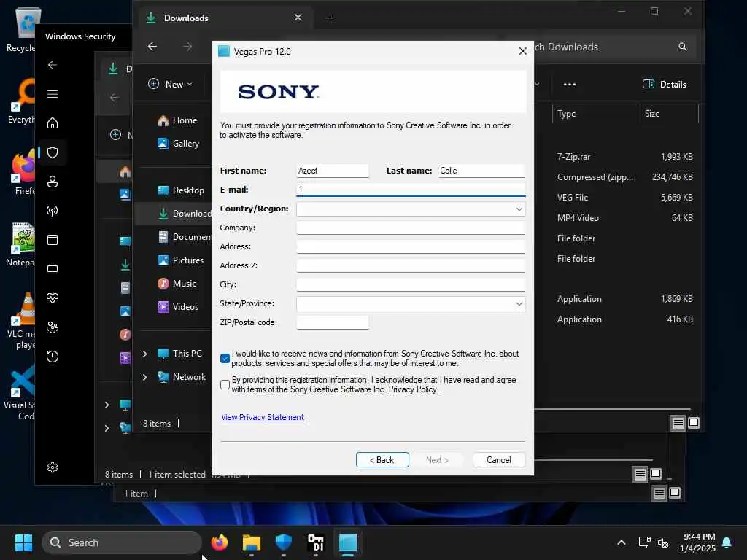Select Gallery in the navigation pane
The image size is (747, 560).
[178, 144]
